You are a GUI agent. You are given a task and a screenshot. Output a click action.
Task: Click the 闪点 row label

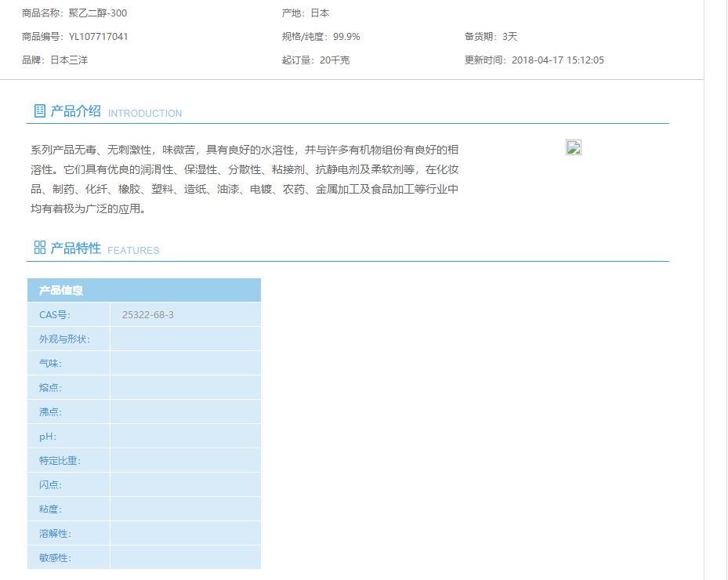pyautogui.click(x=50, y=485)
